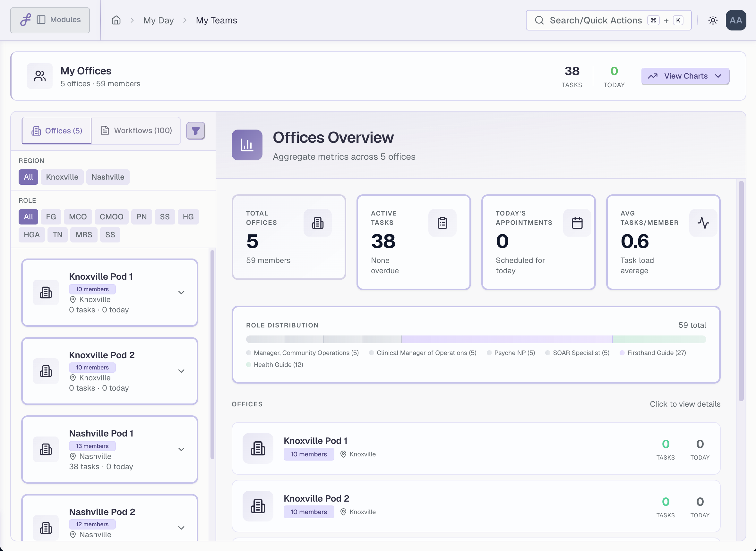The image size is (756, 551).
Task: Enable the FG role filter
Action: (x=51, y=216)
